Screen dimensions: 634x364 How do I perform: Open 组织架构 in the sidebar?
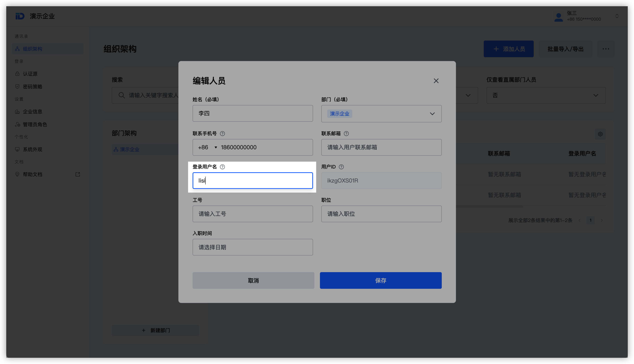tap(48, 49)
